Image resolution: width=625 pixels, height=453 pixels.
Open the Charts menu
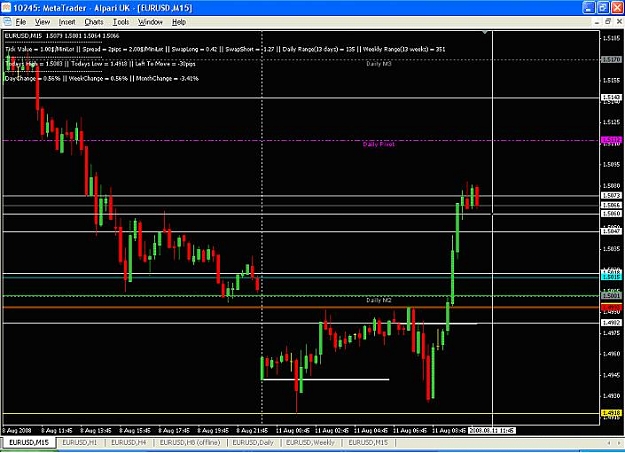(x=94, y=22)
